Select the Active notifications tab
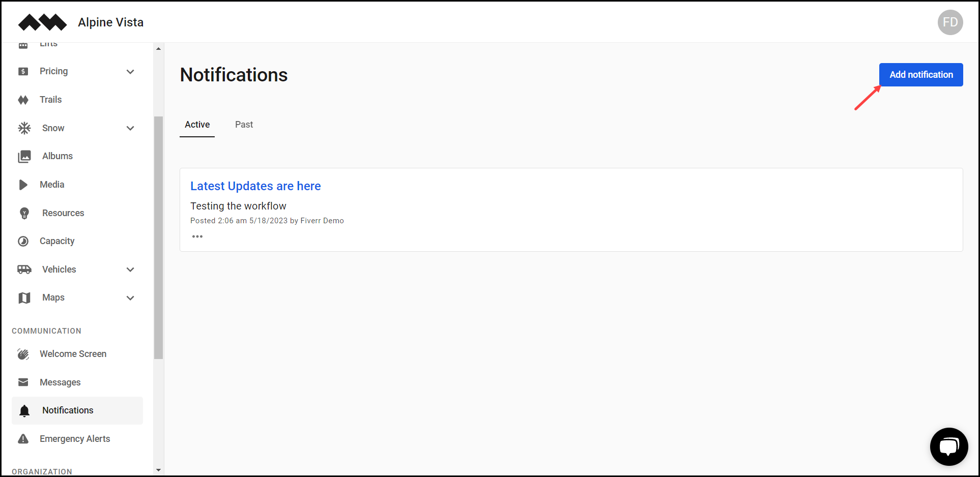Screen dimensions: 980x477 pyautogui.click(x=197, y=125)
